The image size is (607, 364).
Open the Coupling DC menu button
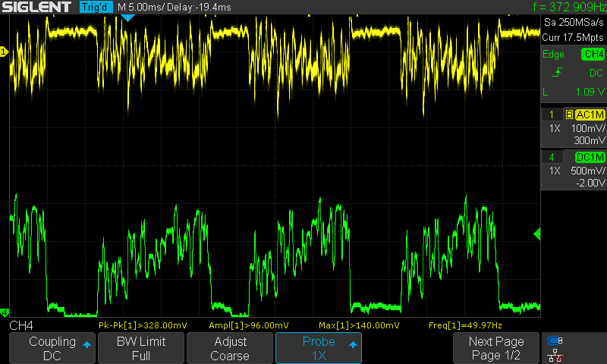(52, 348)
